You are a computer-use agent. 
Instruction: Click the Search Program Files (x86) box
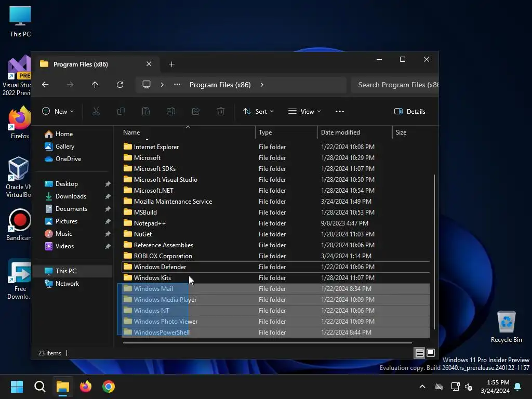pyautogui.click(x=395, y=85)
